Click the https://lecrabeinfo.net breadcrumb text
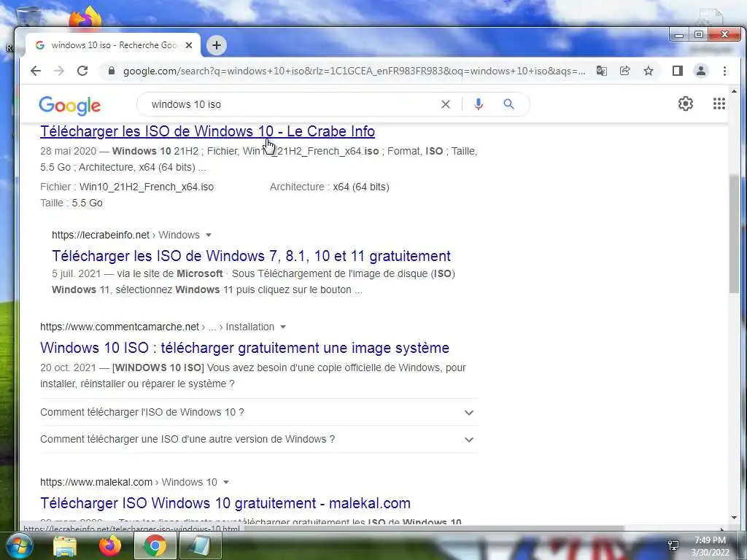The width and height of the screenshot is (747, 560). tap(101, 236)
